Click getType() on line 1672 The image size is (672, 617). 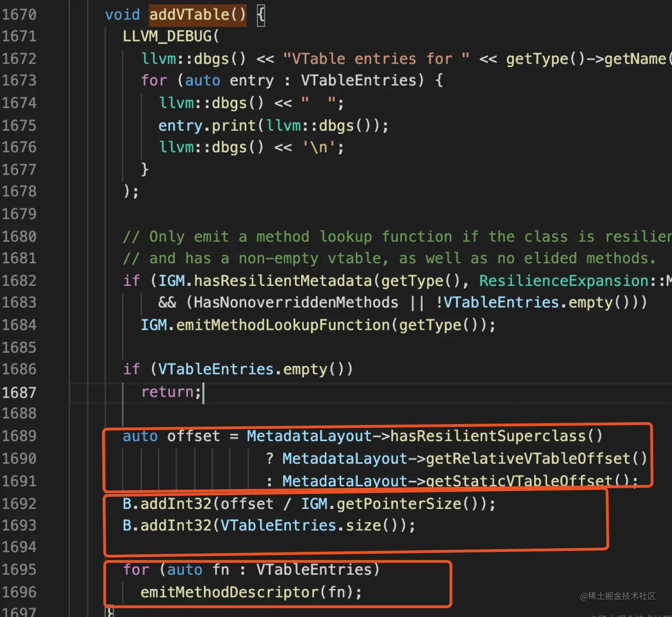(546, 58)
